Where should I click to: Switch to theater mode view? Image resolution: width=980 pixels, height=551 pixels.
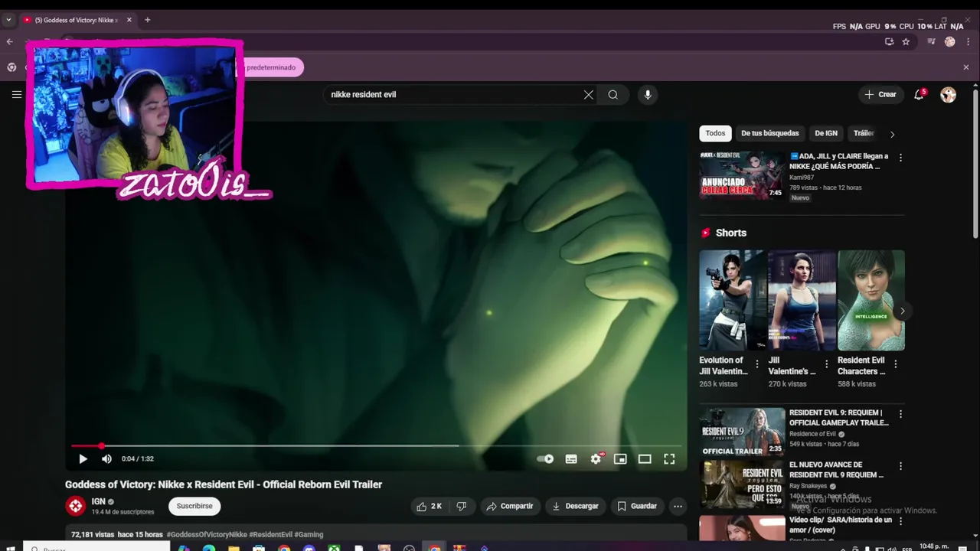coord(645,459)
